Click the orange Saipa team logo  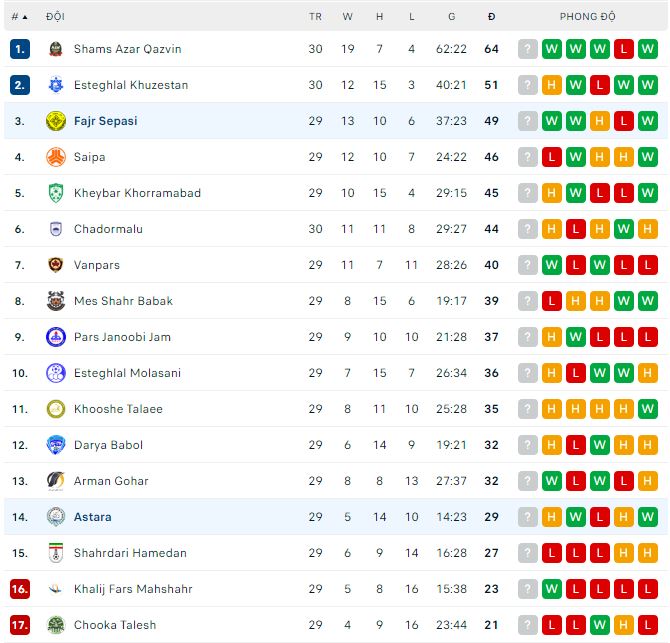[x=56, y=157]
